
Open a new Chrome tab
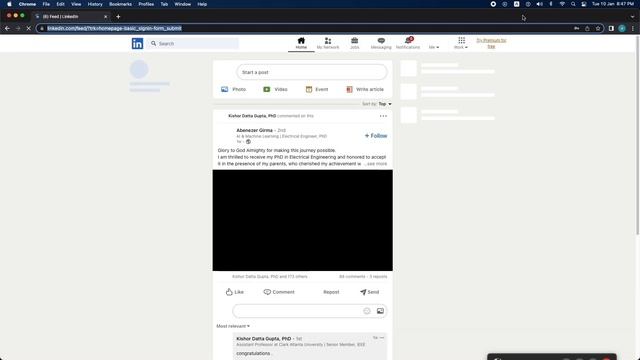coord(118,17)
